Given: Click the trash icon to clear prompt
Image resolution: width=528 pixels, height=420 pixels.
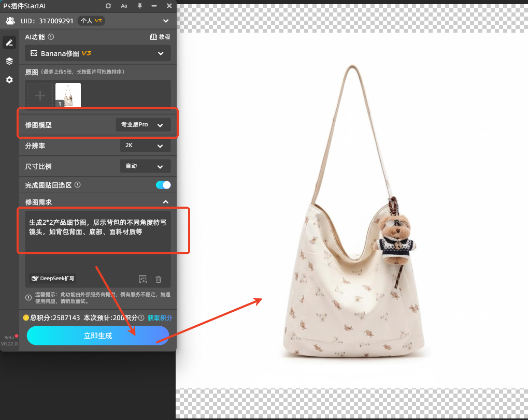Looking at the screenshot, I should tap(159, 279).
